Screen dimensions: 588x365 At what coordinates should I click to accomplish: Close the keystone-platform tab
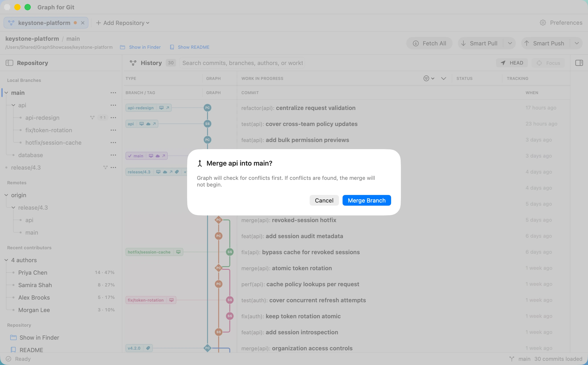[x=83, y=23]
